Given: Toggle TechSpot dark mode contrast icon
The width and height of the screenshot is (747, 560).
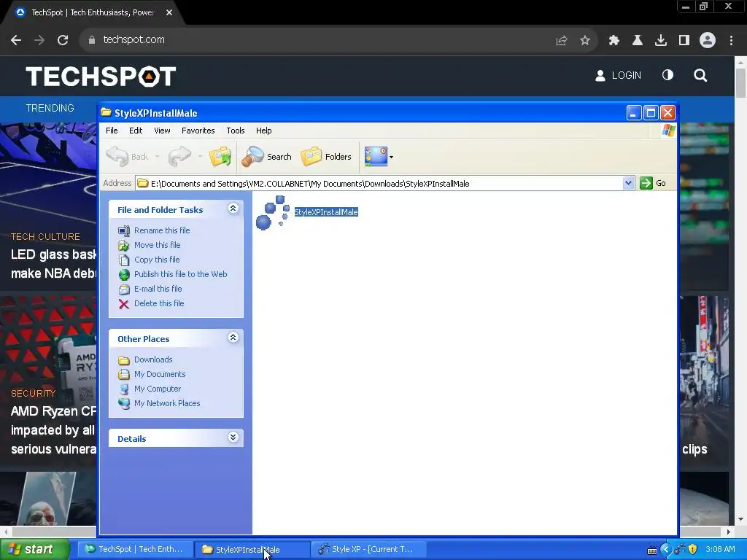Looking at the screenshot, I should point(668,75).
